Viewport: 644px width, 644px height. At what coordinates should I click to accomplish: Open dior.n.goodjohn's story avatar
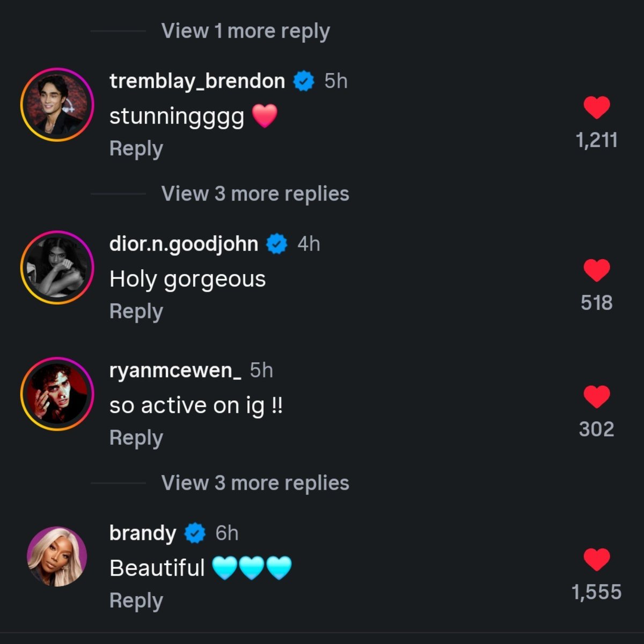click(x=57, y=267)
